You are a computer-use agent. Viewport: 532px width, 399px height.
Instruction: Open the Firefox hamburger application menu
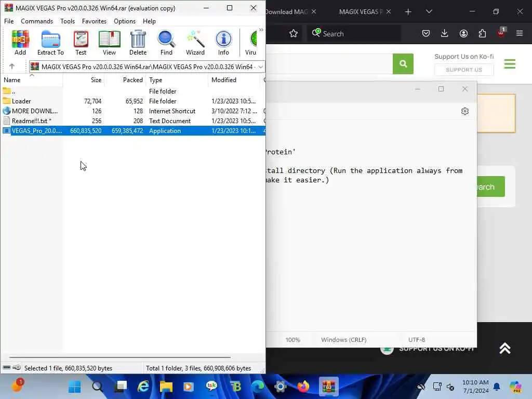520,33
